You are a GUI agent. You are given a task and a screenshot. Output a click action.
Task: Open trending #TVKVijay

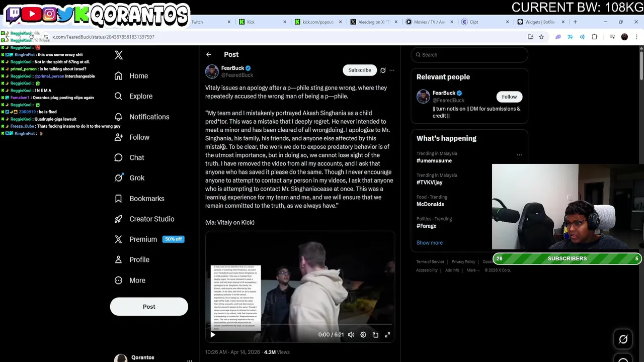coord(430,183)
